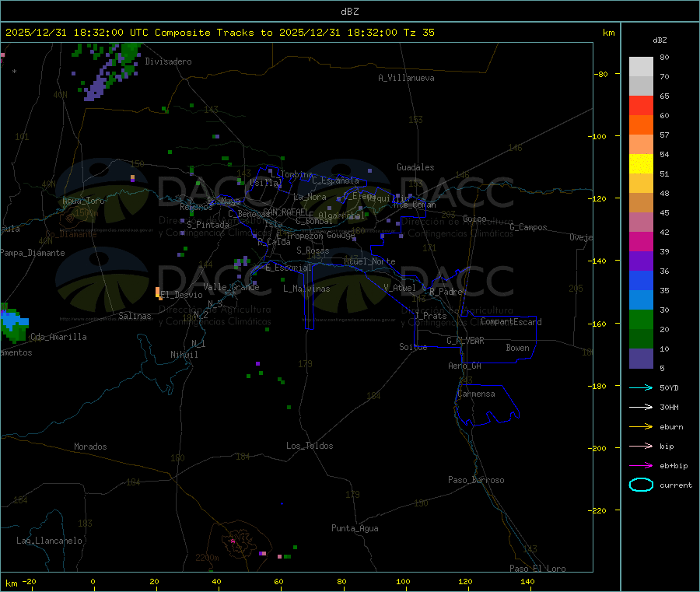
Task: Click the 100 km x-axis tick label
Action: 403,581
